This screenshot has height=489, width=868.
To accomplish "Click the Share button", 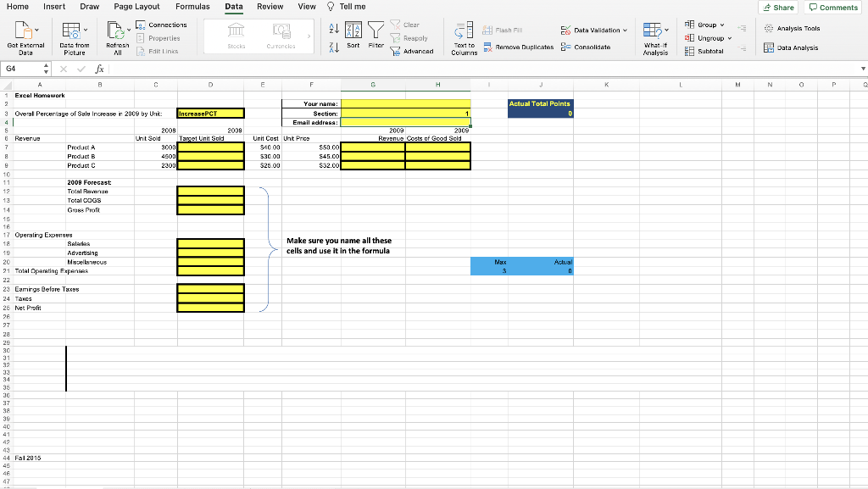I will [x=777, y=7].
